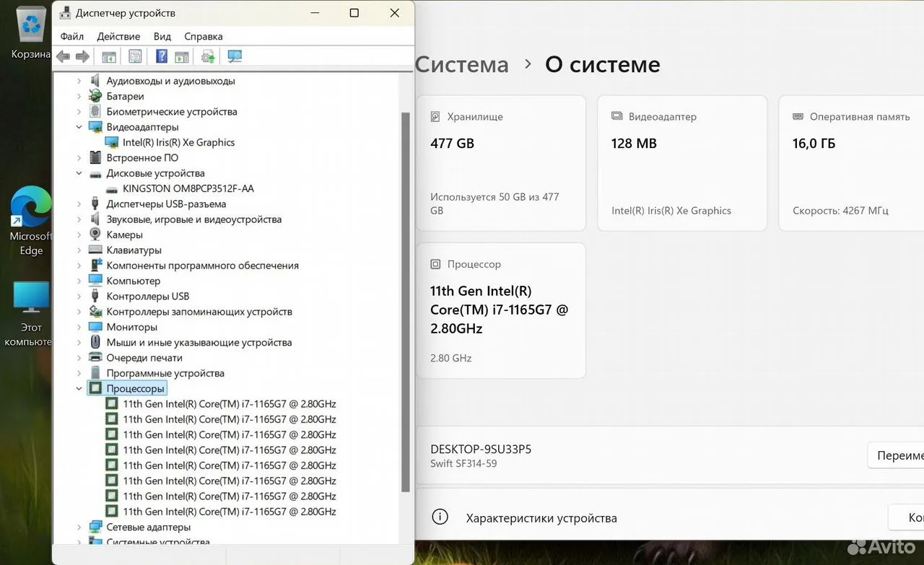Expand Компоненты программного обеспечения node
Image resolution: width=924 pixels, height=565 pixels.
coord(79,266)
